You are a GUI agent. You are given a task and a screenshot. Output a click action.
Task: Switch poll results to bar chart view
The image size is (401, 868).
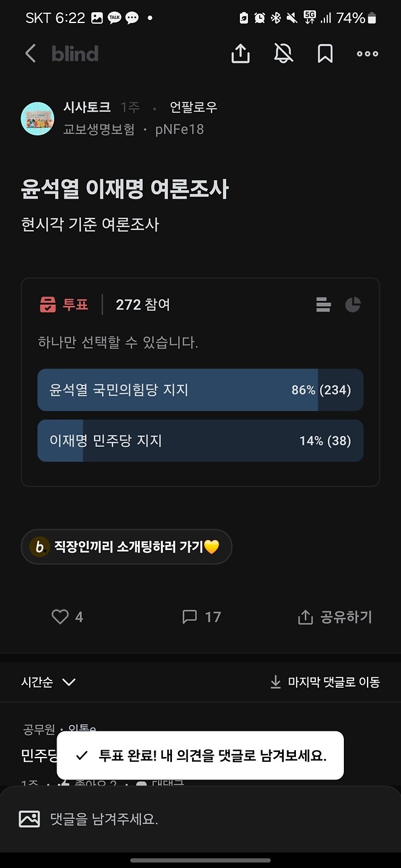pos(323,305)
